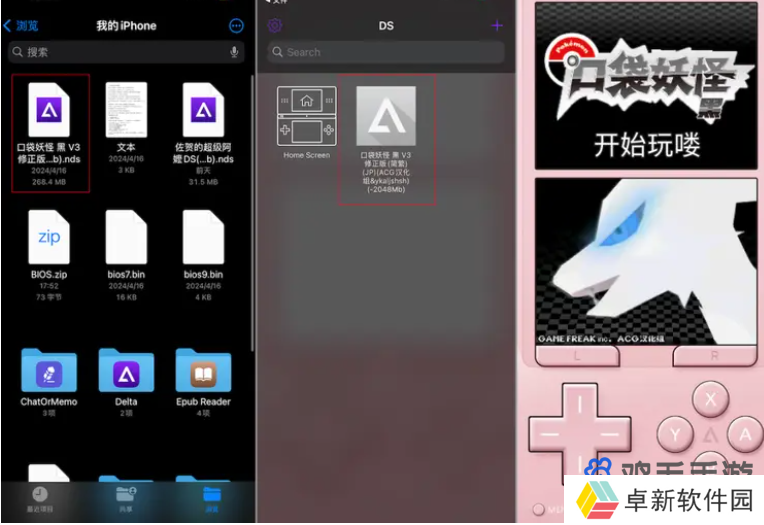Viewport: 764px width, 525px height.
Task: Click the 文本 file name label
Action: [126, 147]
